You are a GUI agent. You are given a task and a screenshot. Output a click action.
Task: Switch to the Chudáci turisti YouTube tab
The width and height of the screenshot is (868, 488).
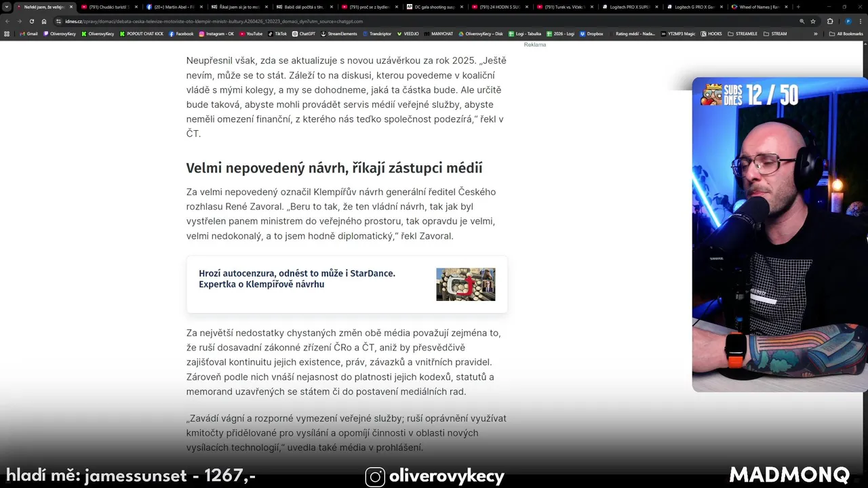coord(108,7)
